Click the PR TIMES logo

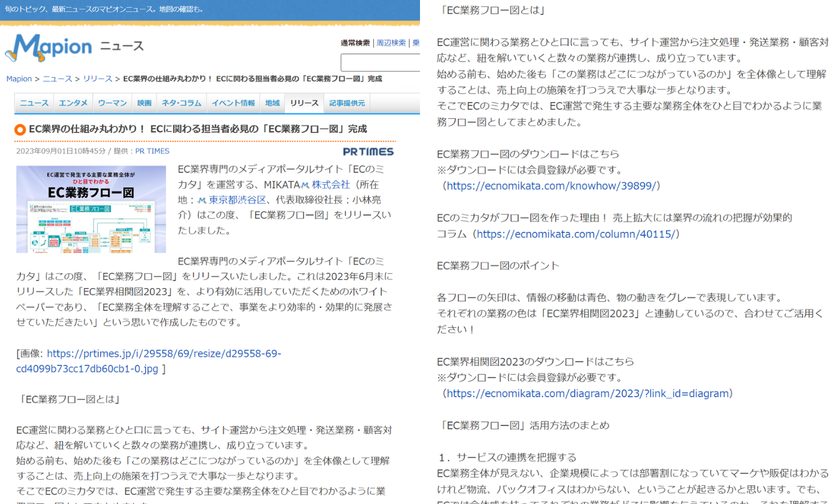[x=368, y=151]
